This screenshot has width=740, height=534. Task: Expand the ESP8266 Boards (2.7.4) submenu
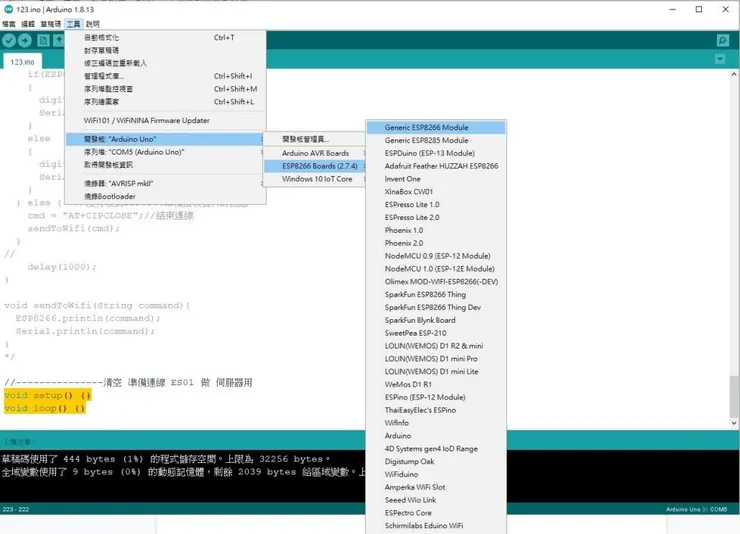[315, 166]
